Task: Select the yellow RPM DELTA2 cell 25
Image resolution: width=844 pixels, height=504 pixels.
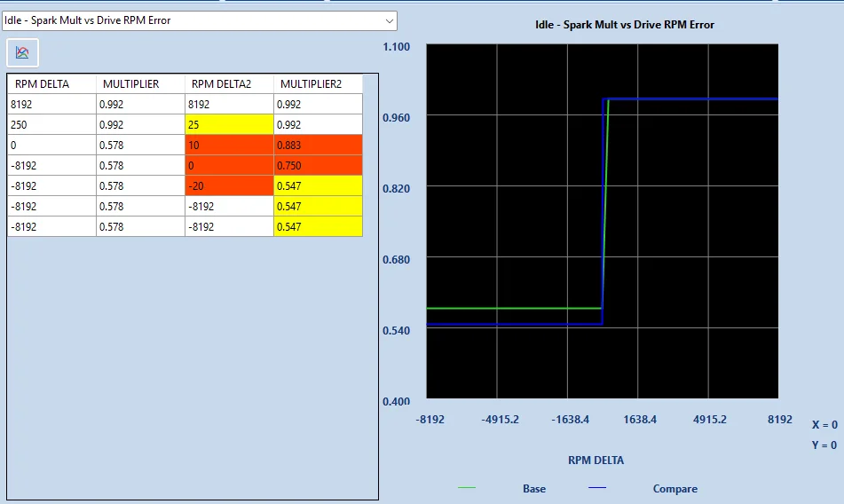Action: click(229, 125)
